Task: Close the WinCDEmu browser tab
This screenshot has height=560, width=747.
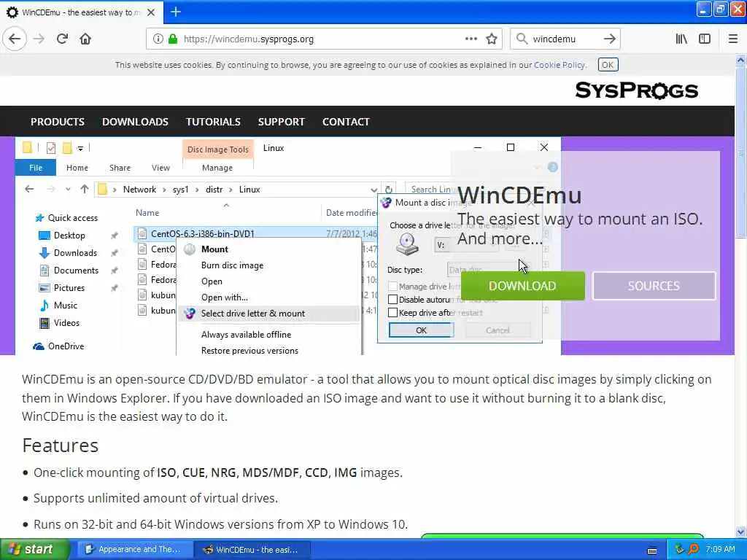Action: (150, 12)
